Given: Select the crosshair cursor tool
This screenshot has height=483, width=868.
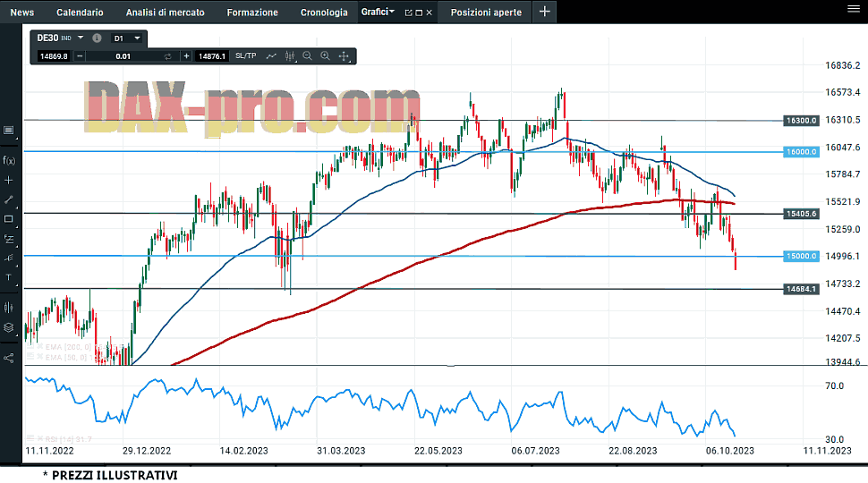Looking at the screenshot, I should 9,180.
